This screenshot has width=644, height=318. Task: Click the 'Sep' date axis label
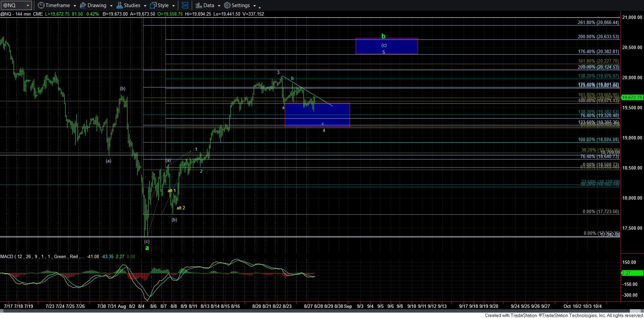(348, 306)
